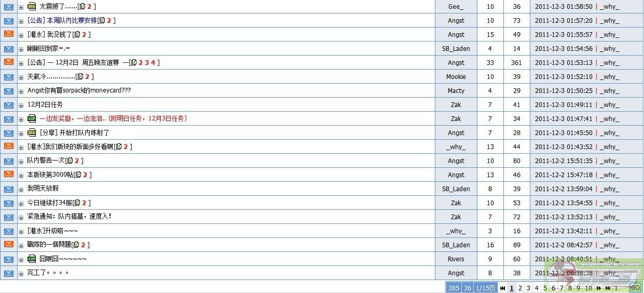Open Mookie's user profile
644x293 pixels.
tap(456, 76)
